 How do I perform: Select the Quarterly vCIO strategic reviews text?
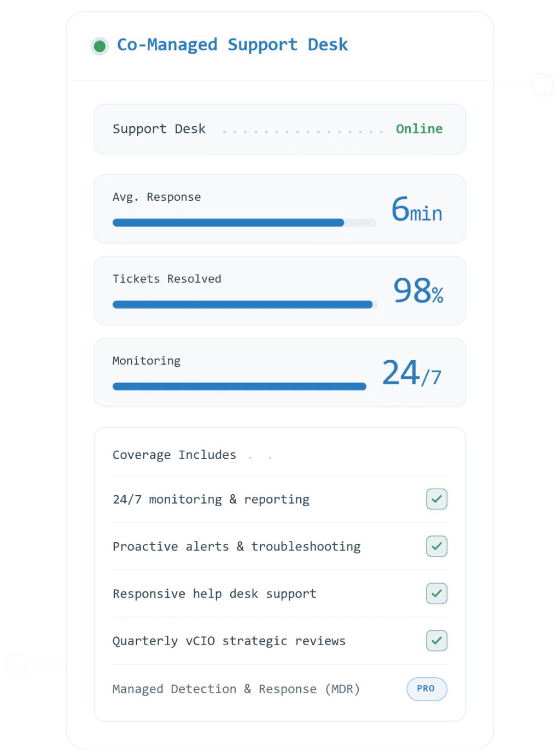coord(229,641)
